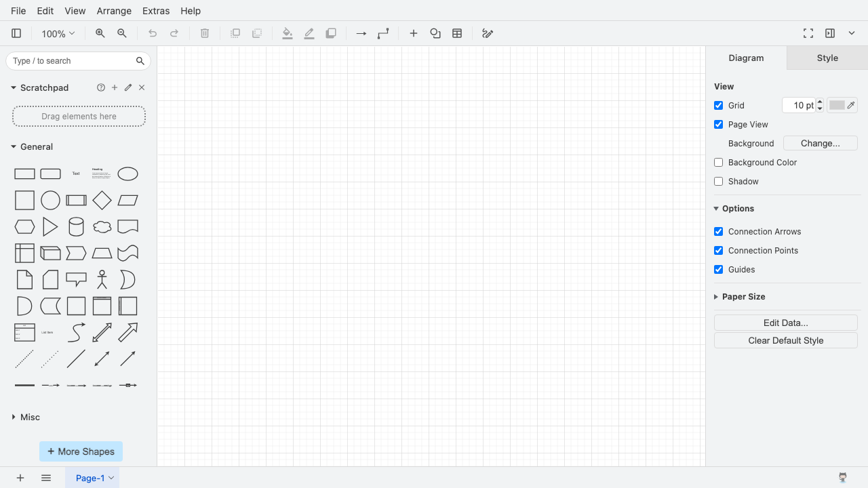Screen dimensions: 868x488
Task: Open the pages list menu icon
Action: pyautogui.click(x=46, y=478)
